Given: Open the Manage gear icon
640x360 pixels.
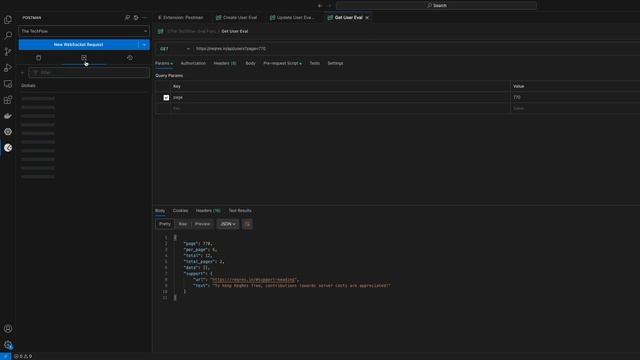Looking at the screenshot, I should pyautogui.click(x=8, y=345).
